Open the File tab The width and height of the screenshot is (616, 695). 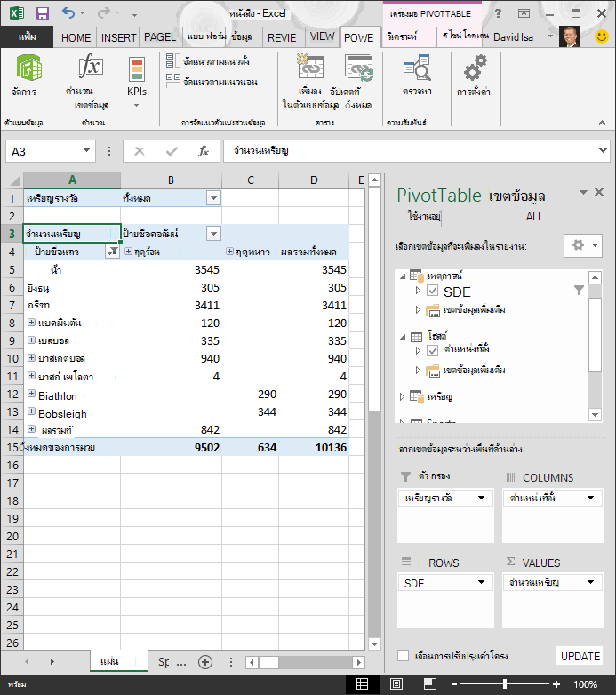tap(27, 36)
